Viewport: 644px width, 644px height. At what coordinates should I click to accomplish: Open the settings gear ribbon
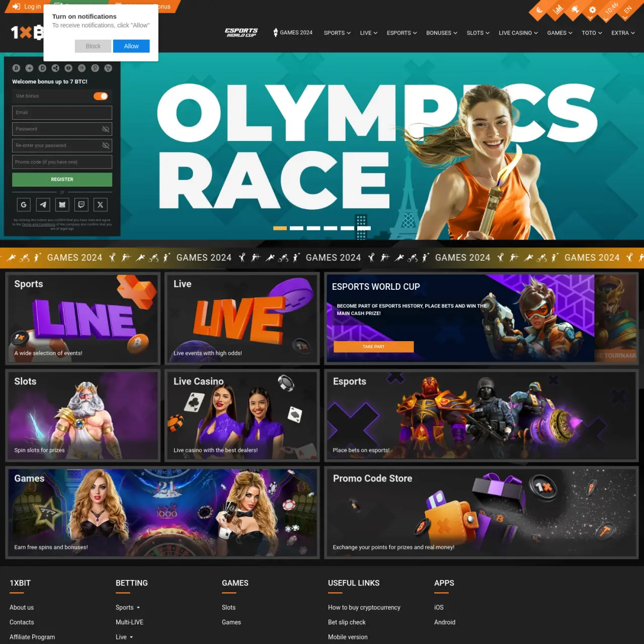(593, 10)
